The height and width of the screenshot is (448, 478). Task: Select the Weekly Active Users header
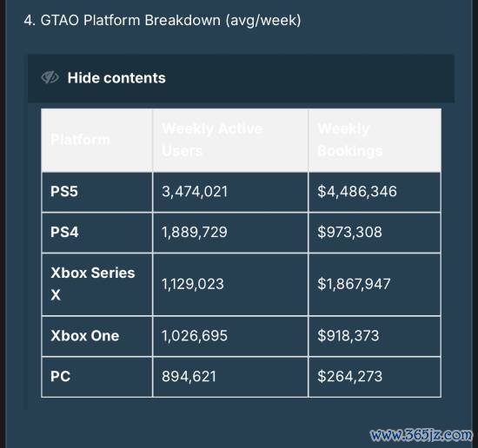click(212, 140)
